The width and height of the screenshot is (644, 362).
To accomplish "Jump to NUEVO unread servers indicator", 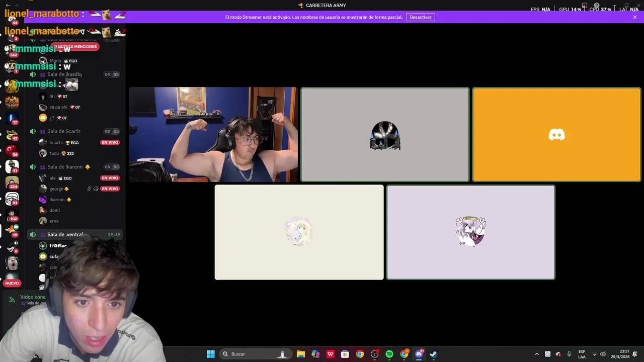I will (x=12, y=283).
